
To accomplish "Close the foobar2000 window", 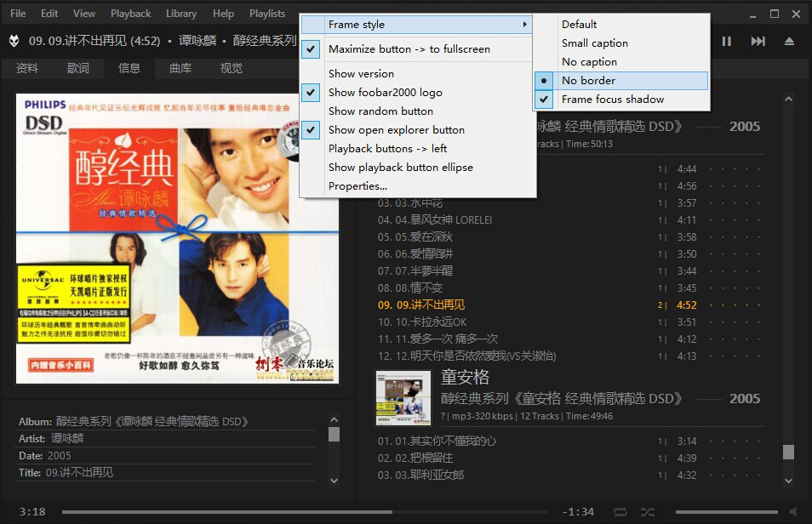I will 796,14.
